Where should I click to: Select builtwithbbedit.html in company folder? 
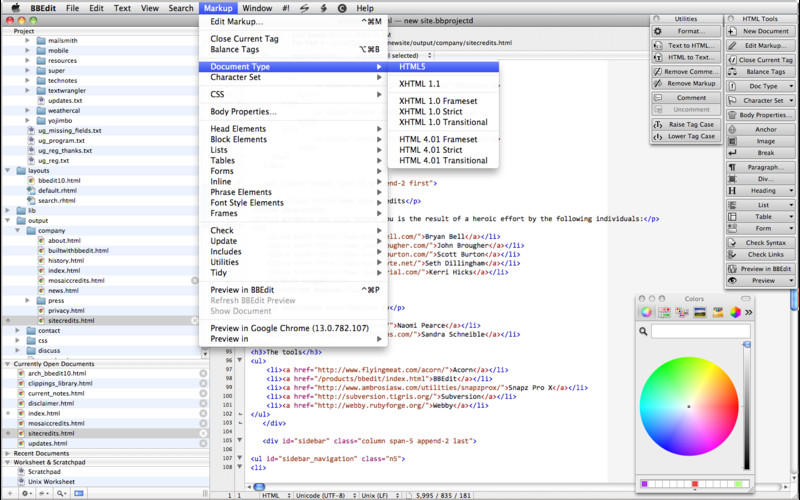(78, 251)
